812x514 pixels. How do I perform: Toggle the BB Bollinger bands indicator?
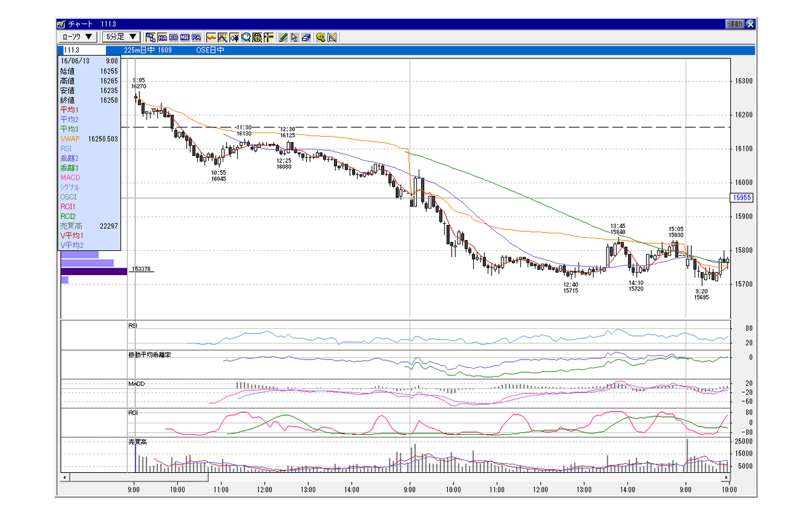(x=174, y=37)
